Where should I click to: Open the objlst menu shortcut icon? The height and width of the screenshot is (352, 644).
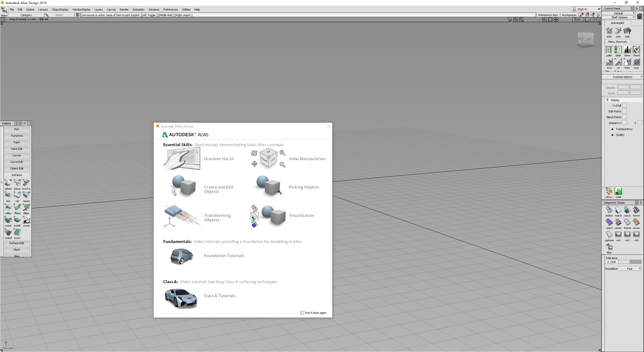click(x=618, y=50)
